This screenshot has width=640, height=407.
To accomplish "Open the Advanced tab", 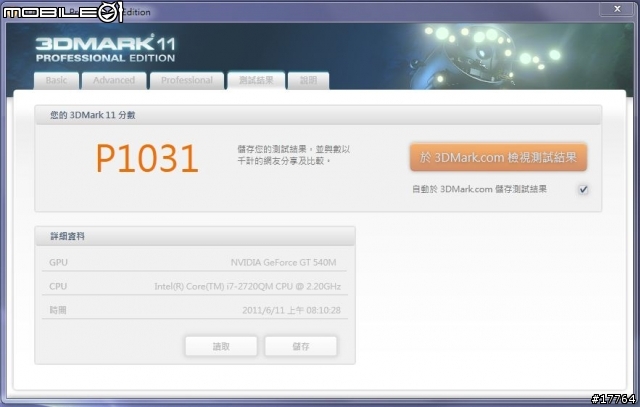I will click(114, 80).
